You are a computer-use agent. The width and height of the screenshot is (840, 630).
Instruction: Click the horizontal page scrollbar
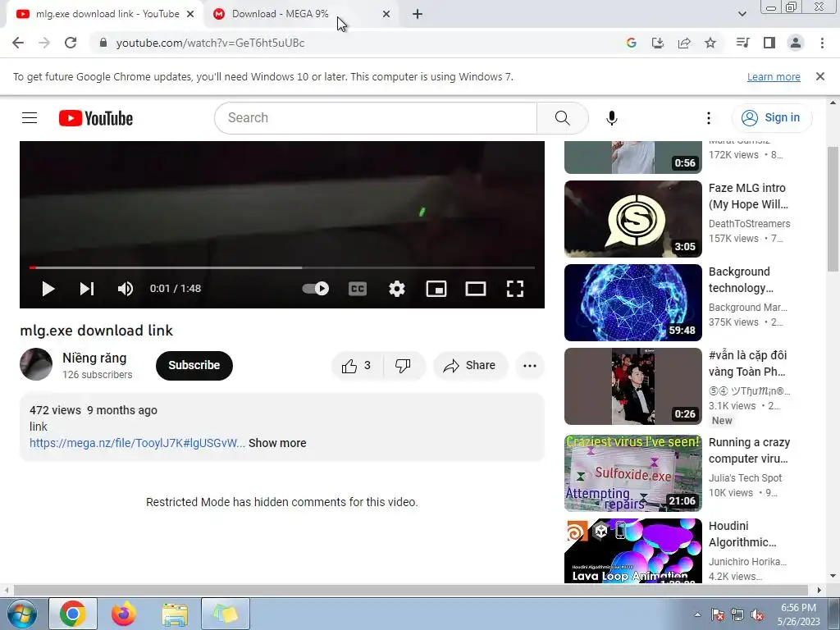410,591
